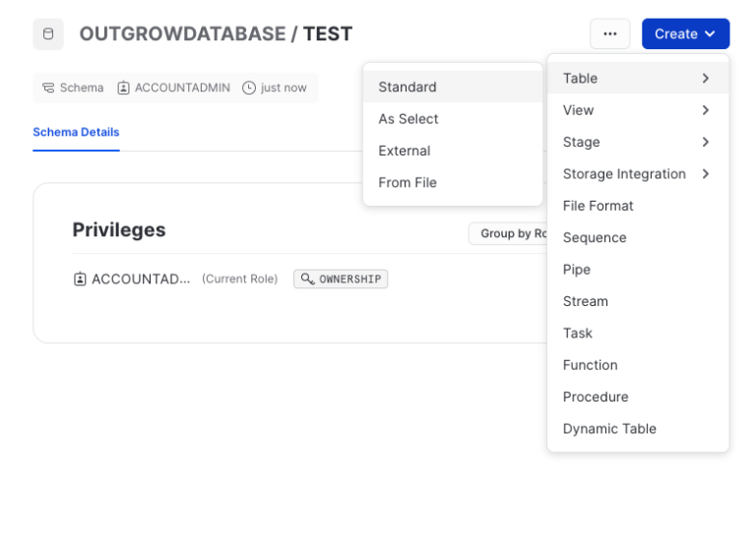Expand Storage Integration submenu

click(x=705, y=174)
